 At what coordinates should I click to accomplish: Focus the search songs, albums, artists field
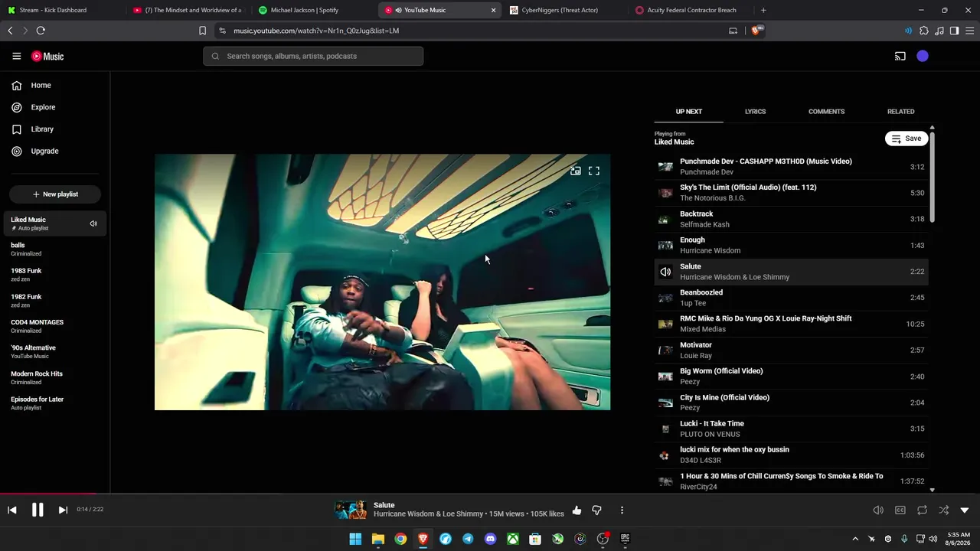point(313,56)
